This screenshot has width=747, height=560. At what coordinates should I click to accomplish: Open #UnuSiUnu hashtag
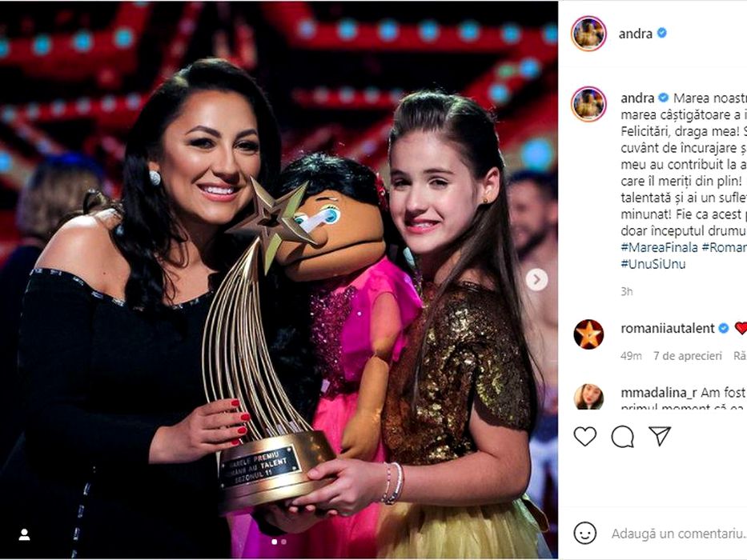(653, 264)
